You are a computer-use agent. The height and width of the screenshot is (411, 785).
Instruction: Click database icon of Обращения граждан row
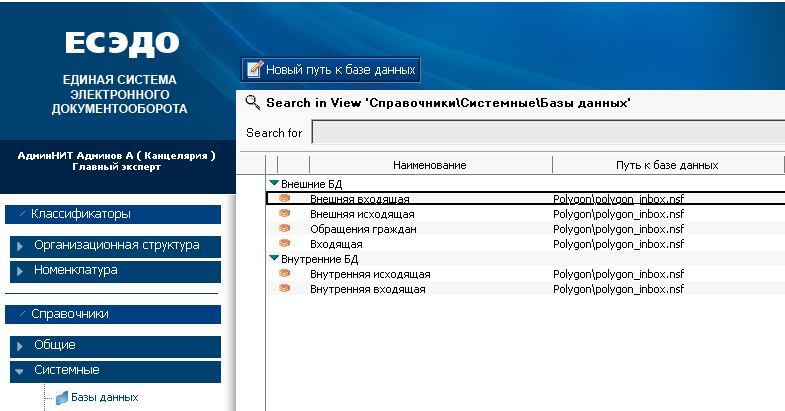pyautogui.click(x=284, y=228)
